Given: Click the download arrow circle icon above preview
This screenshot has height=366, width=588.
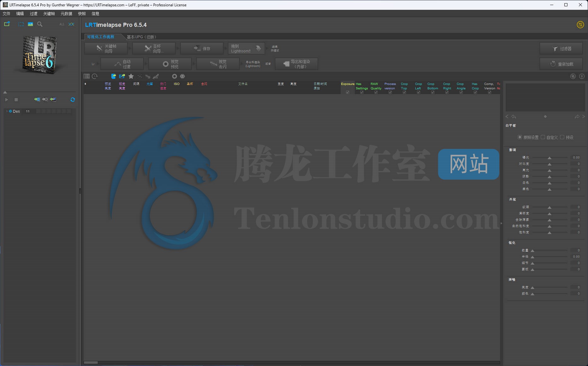Looking at the screenshot, I should (582, 76).
